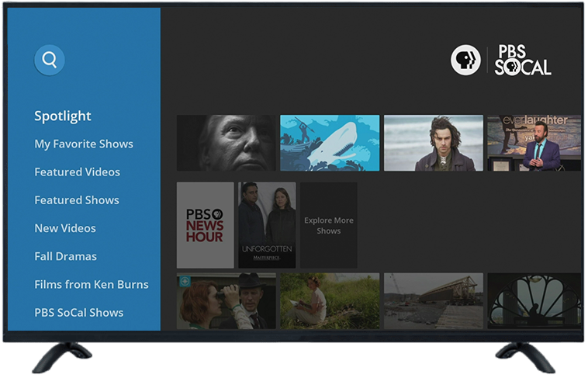
Task: Open the search magnifier icon
Action: (50, 60)
